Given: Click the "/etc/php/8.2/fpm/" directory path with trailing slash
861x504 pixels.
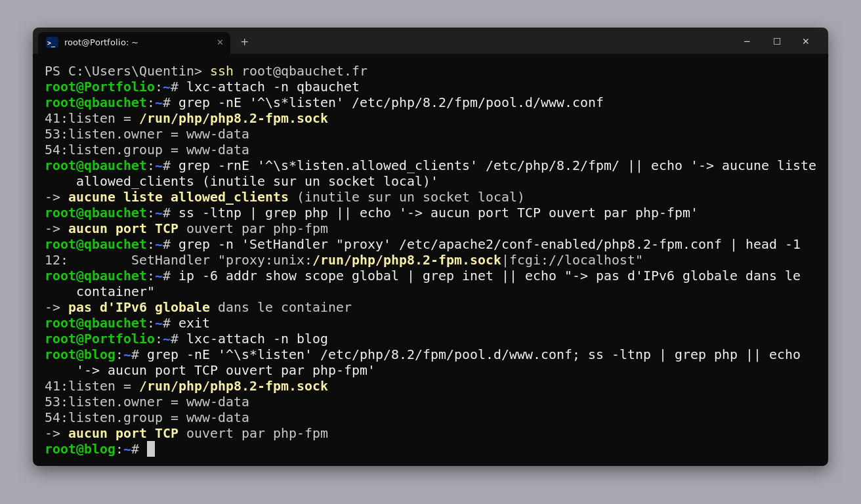Looking at the screenshot, I should coord(553,165).
